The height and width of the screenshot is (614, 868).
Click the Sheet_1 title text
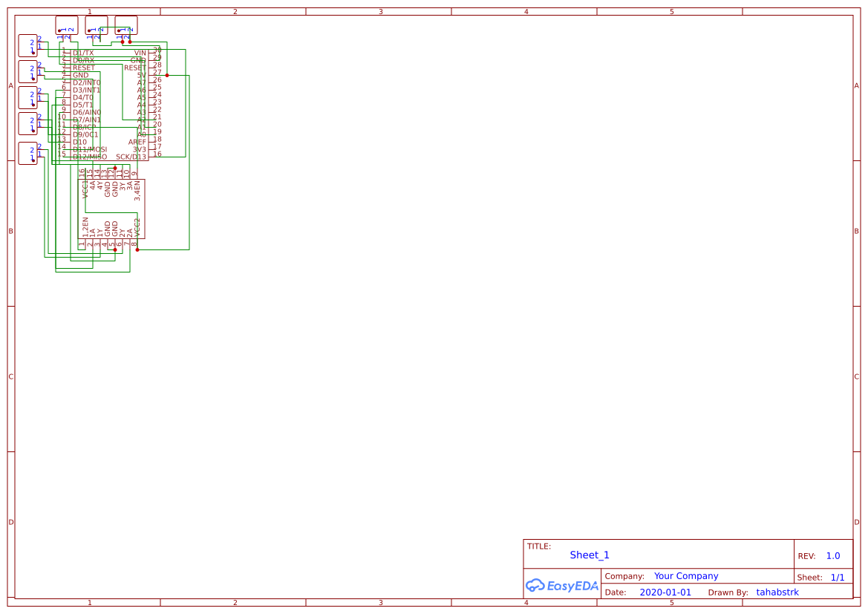pyautogui.click(x=589, y=555)
